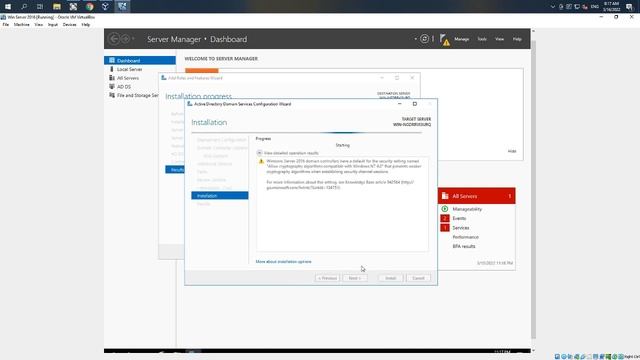640x360 pixels.
Task: Click the network icon in system tray
Action: [577, 7]
